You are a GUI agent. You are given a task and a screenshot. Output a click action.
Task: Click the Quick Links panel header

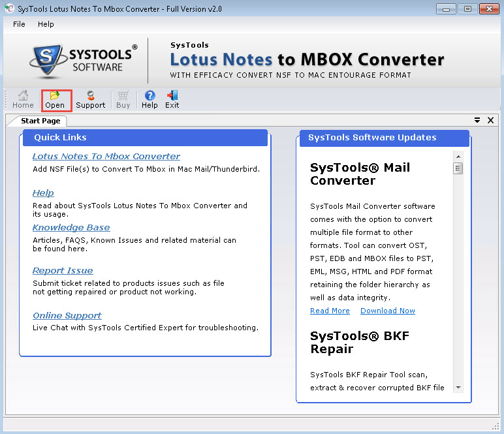pyautogui.click(x=146, y=138)
